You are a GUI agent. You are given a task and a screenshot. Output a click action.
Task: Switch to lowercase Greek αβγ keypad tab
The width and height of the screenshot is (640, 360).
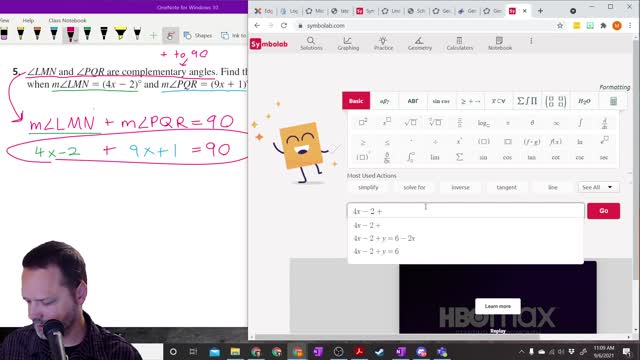384,101
